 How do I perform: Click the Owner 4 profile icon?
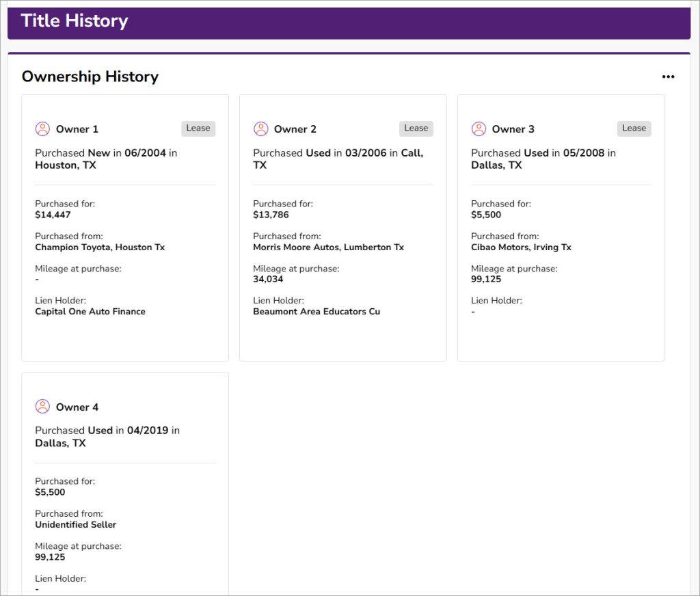point(42,407)
